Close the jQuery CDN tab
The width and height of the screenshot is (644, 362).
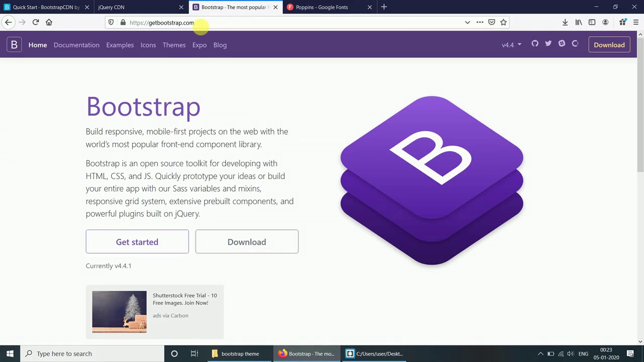tap(181, 7)
